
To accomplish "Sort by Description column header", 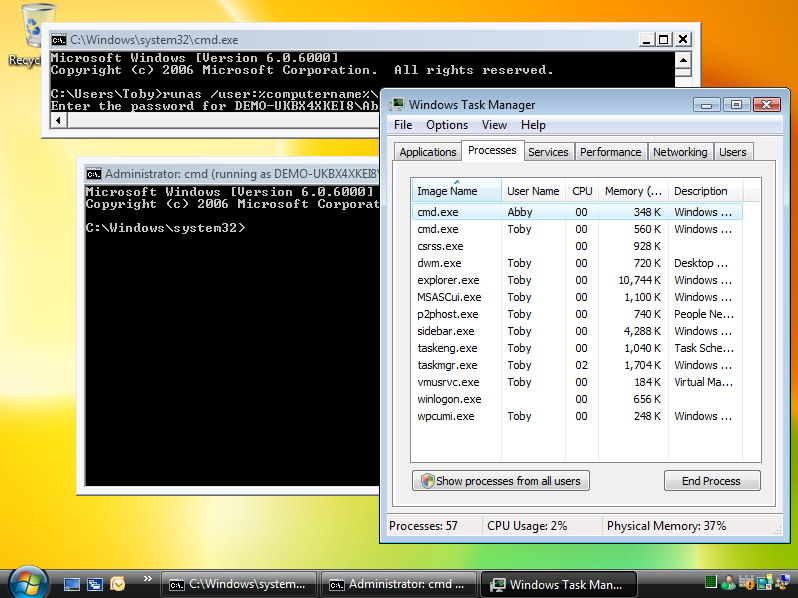I will [x=705, y=191].
